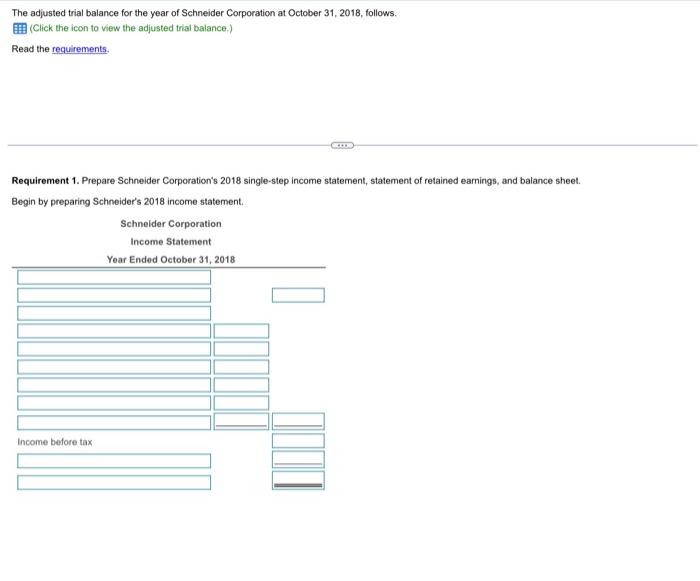Image resolution: width=700 pixels, height=581 pixels.
Task: Click the underlined total amount box above Income before tax
Action: pos(298,422)
